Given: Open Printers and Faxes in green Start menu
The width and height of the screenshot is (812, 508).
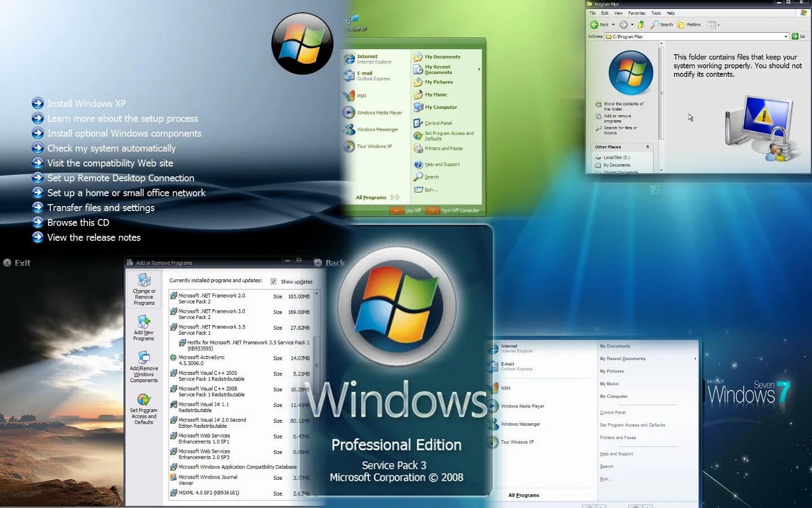Looking at the screenshot, I should point(438,148).
